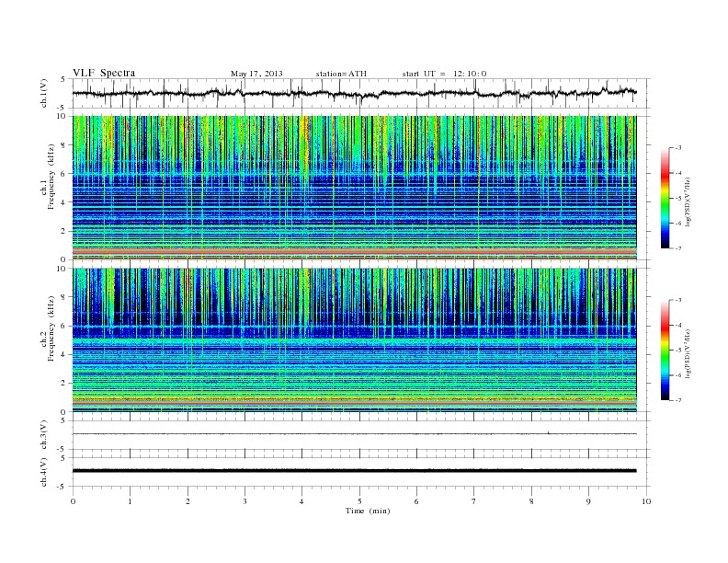Click time axis tick label "1"
Screen dimensions: 728x563
pyautogui.click(x=130, y=501)
